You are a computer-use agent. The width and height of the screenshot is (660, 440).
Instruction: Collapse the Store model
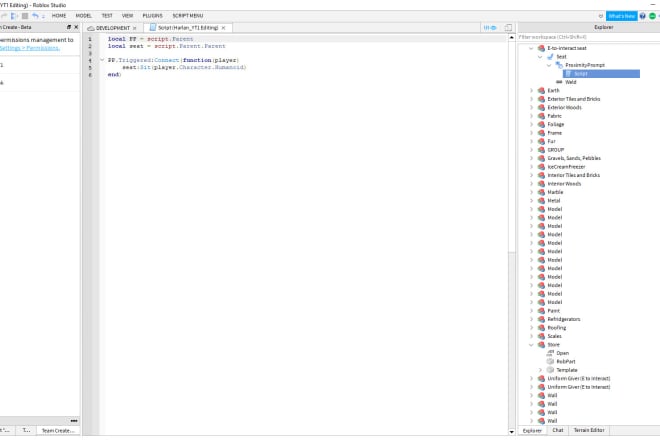[x=531, y=344]
